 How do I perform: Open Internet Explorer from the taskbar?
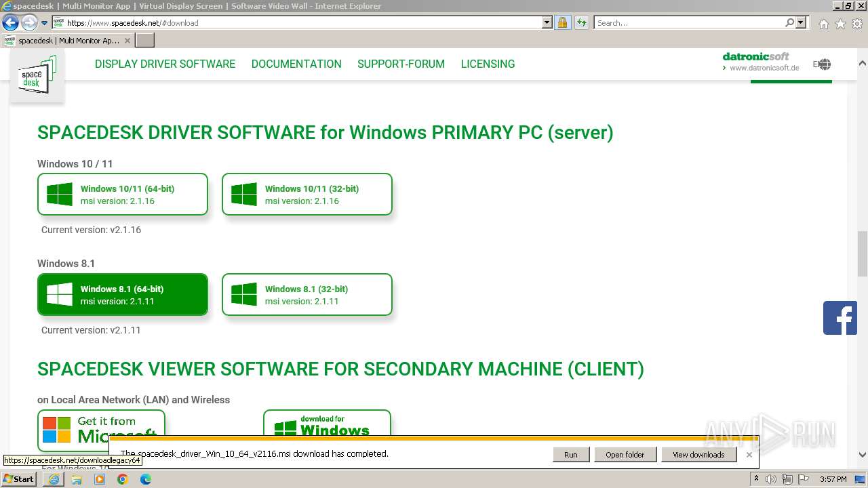(x=54, y=479)
